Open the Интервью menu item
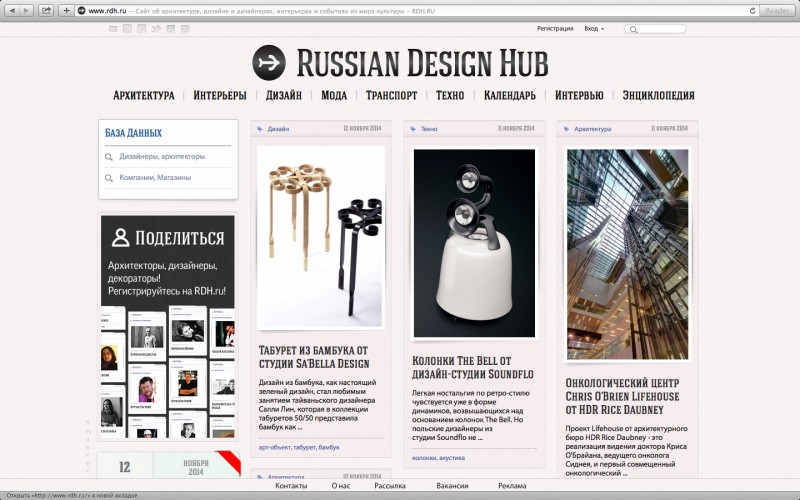This screenshot has width=800, height=500. 579,95
